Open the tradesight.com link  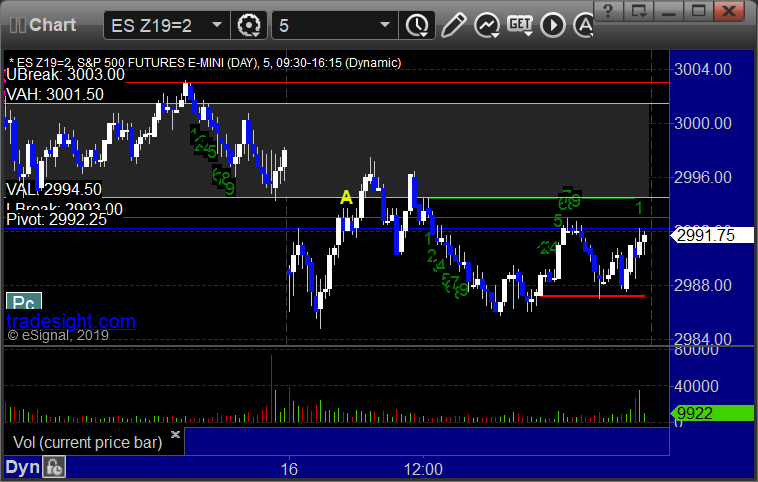tap(71, 321)
